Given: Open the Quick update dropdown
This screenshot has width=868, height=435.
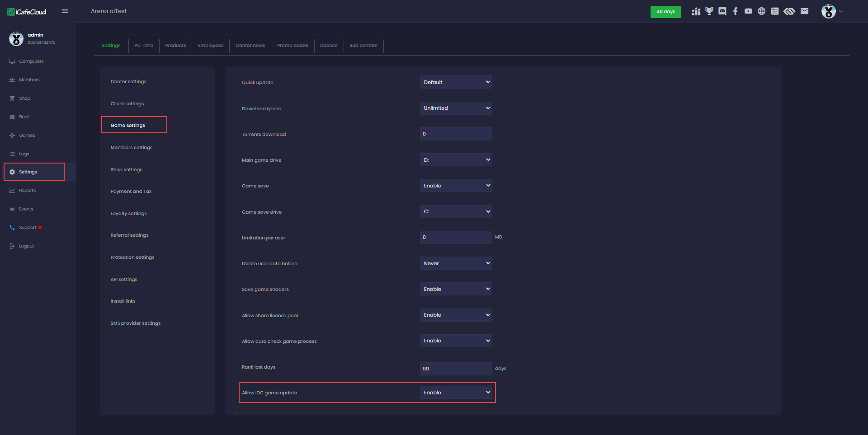Looking at the screenshot, I should (x=456, y=82).
